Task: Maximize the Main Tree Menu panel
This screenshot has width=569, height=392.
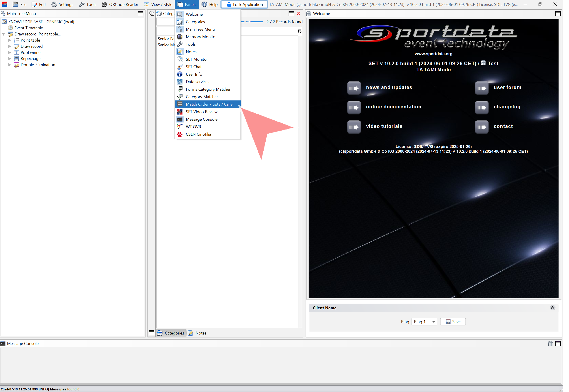Action: [140, 13]
